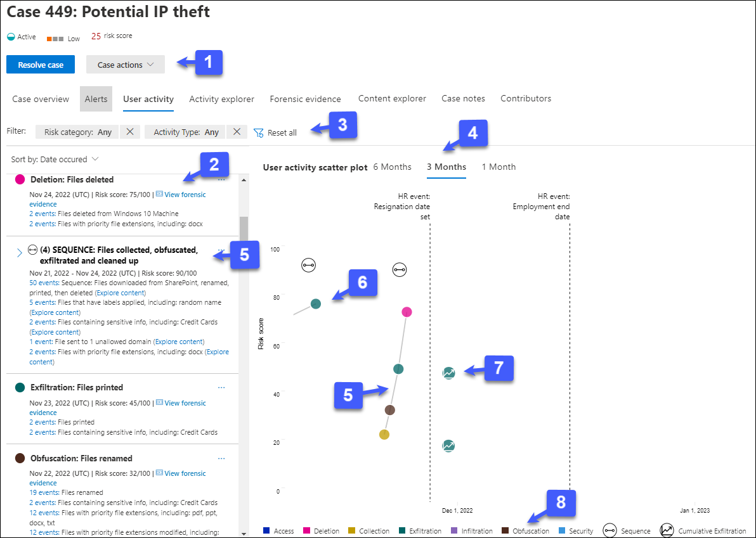The image size is (756, 538).
Task: Open the more options menu on Deletion: Files deleted
Action: pyautogui.click(x=221, y=180)
